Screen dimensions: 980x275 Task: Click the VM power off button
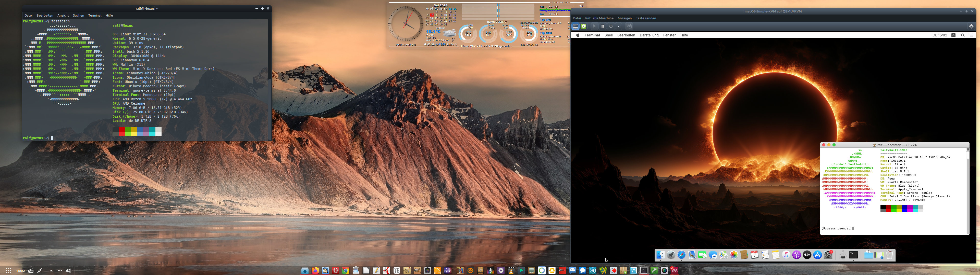click(x=611, y=26)
